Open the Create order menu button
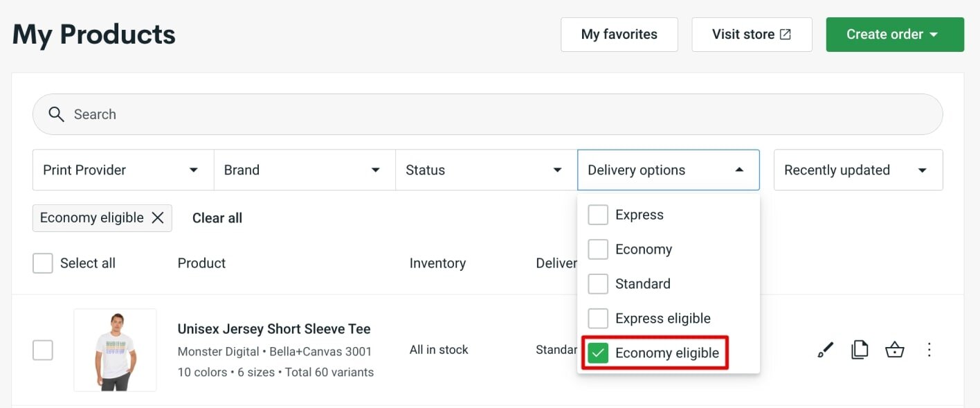 tap(895, 35)
